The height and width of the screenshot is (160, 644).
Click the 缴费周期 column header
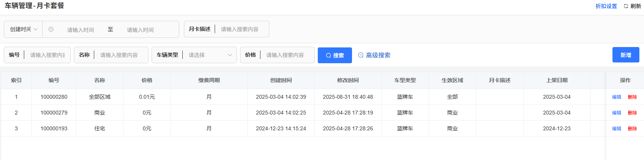click(209, 80)
